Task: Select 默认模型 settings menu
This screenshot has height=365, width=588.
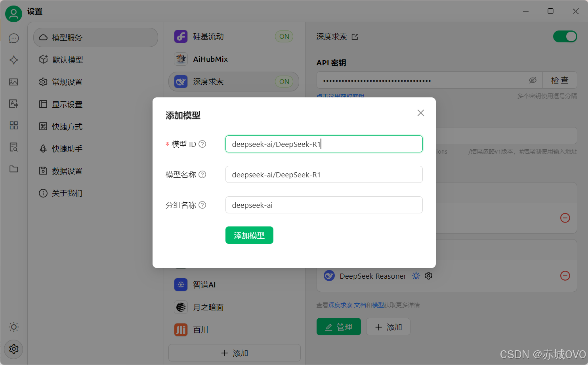Action: [x=95, y=60]
